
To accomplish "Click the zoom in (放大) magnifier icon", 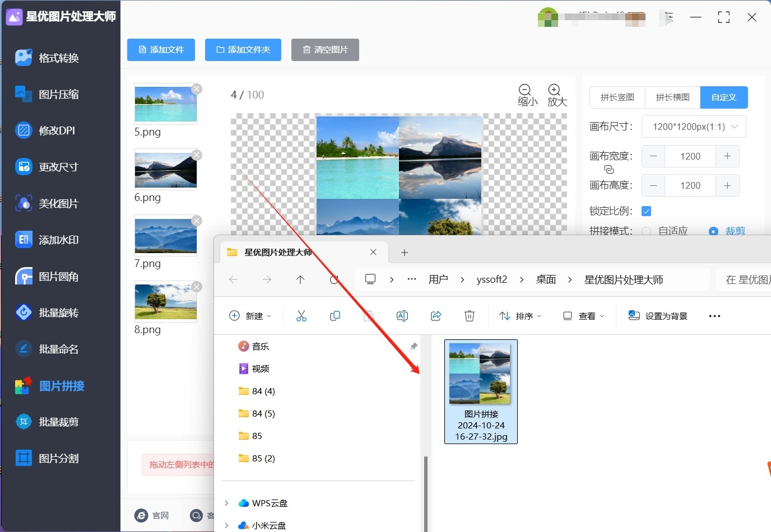I will tap(554, 90).
